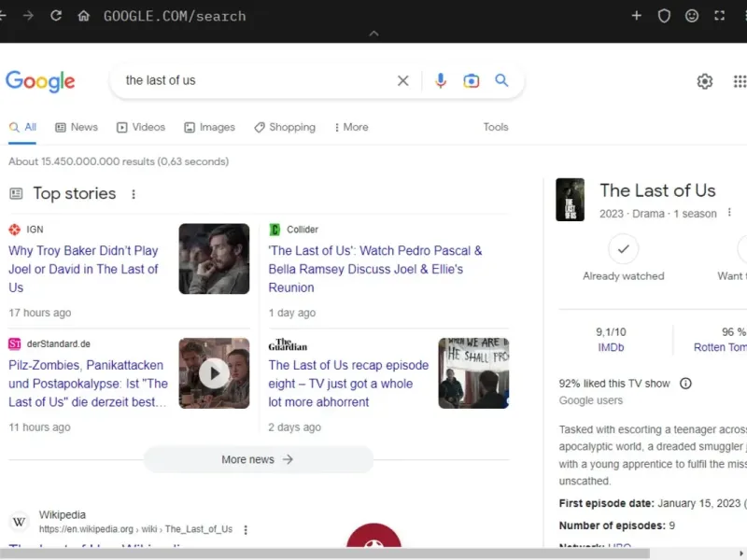
Task: Click the Top stories newspaper icon
Action: click(16, 193)
